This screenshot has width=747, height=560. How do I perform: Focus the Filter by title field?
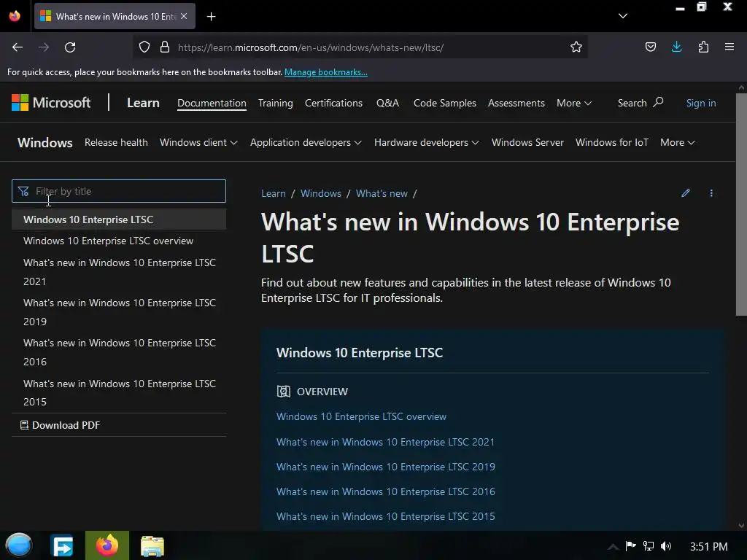(119, 191)
